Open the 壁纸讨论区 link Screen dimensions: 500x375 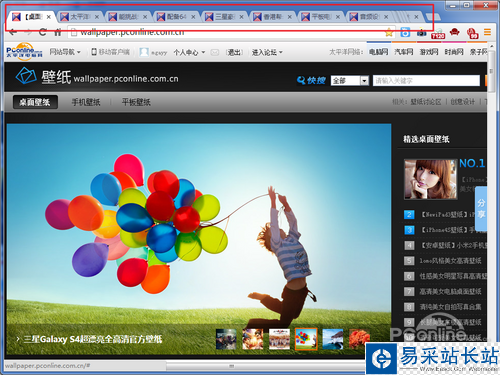coord(426,102)
